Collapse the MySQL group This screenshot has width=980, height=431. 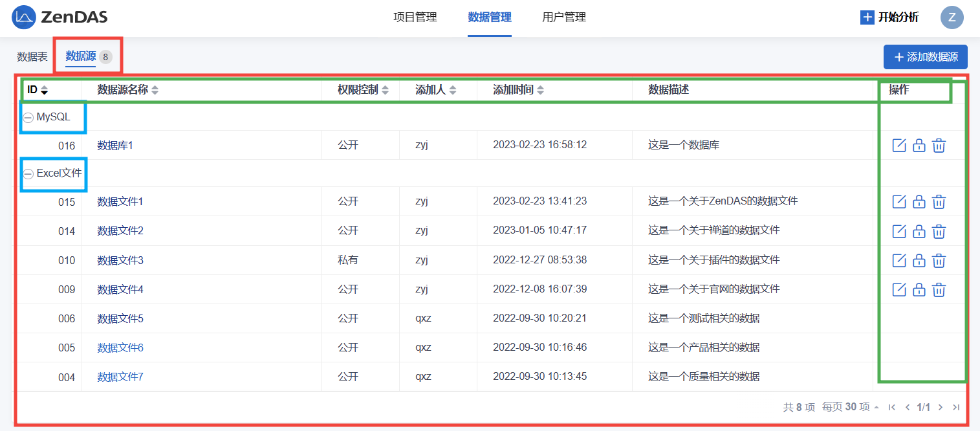28,118
